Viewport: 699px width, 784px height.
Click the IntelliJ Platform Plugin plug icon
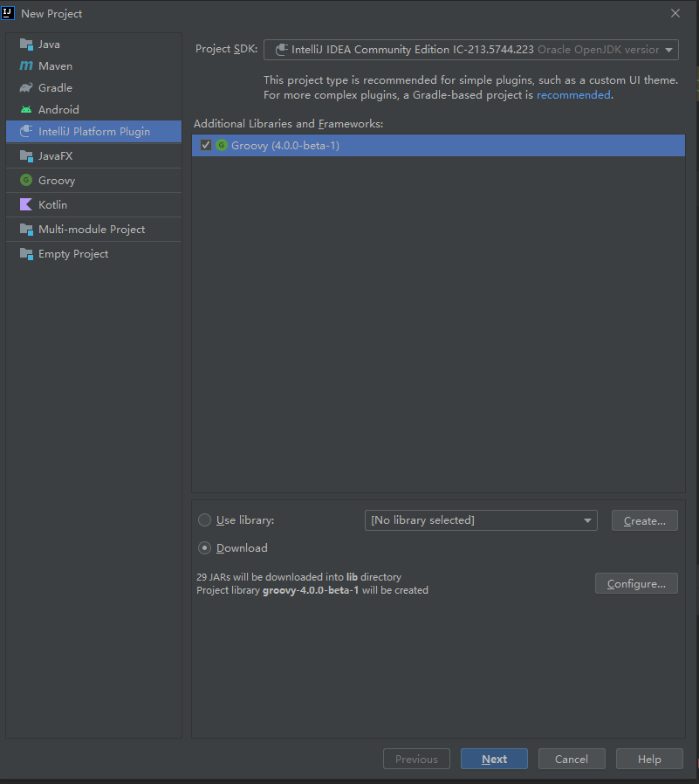[x=26, y=132]
